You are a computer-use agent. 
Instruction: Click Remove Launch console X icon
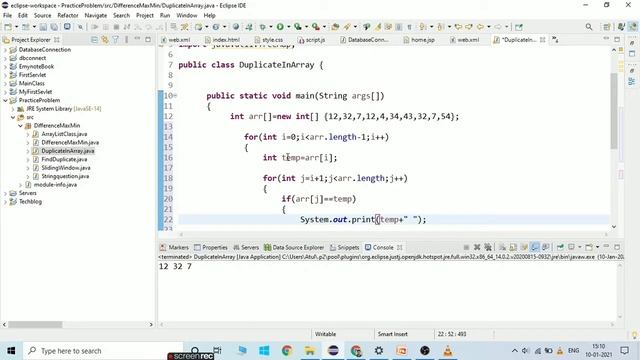(x=477, y=247)
